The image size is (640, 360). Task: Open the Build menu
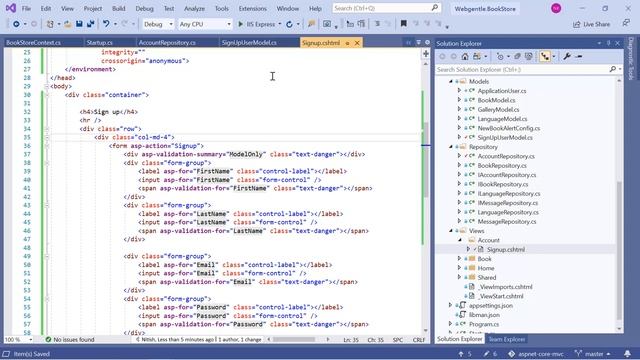point(119,8)
